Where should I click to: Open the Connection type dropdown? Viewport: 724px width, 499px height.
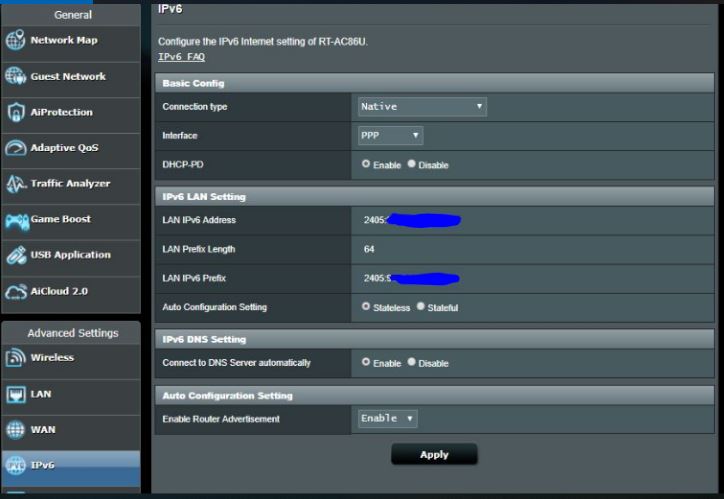click(422, 106)
